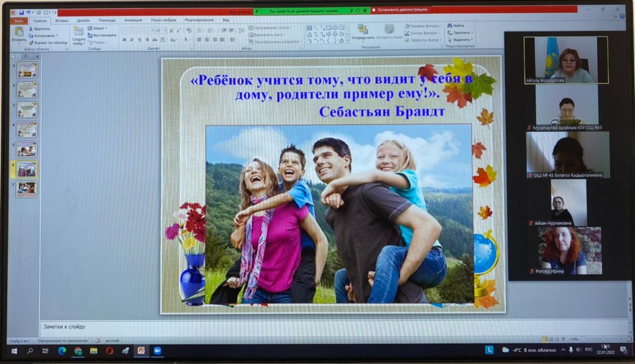Expand the Layout (Макет) dropdown
Viewport: 635px width, 364px height.
[99, 28]
